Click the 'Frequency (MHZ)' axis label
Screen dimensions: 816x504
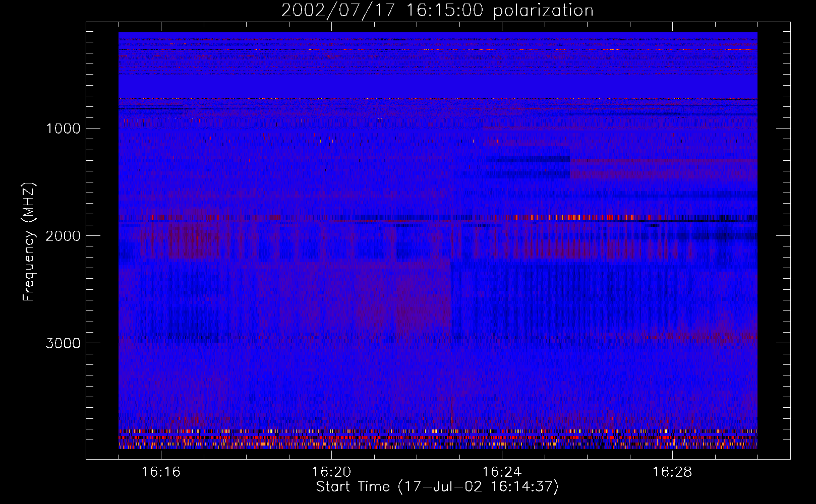28,242
